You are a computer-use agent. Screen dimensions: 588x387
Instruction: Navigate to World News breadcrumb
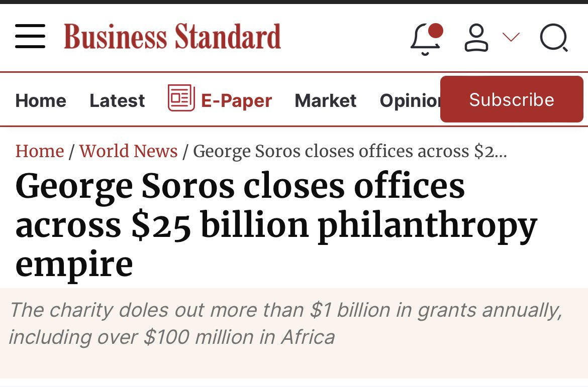pyautogui.click(x=128, y=151)
